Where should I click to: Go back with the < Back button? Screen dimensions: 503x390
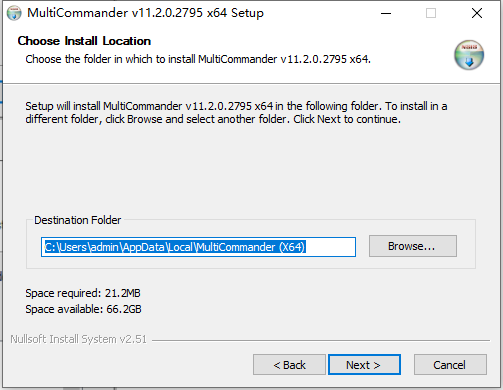[x=289, y=365]
